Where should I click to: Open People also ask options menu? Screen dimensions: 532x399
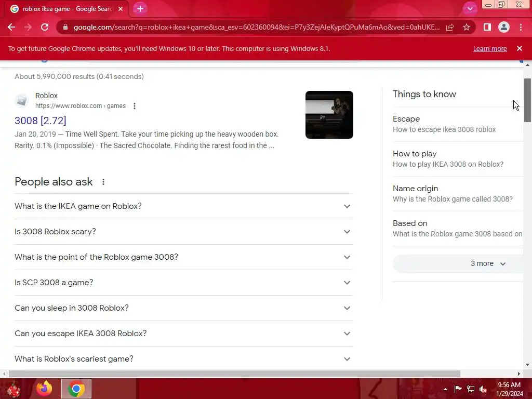[x=103, y=182]
